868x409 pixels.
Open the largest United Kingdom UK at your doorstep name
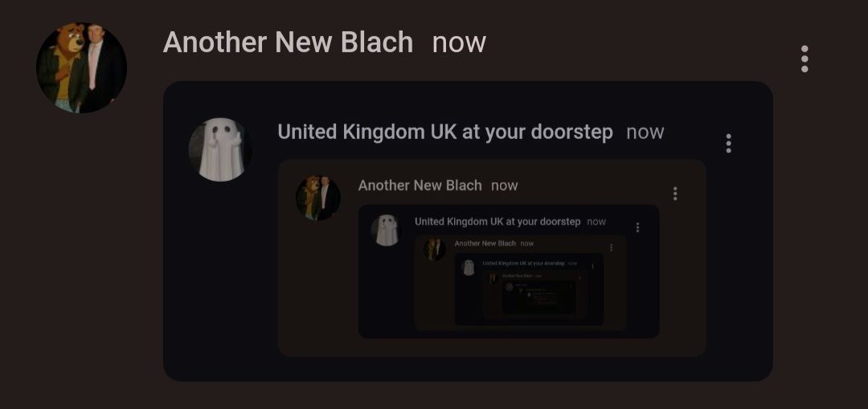pos(445,133)
